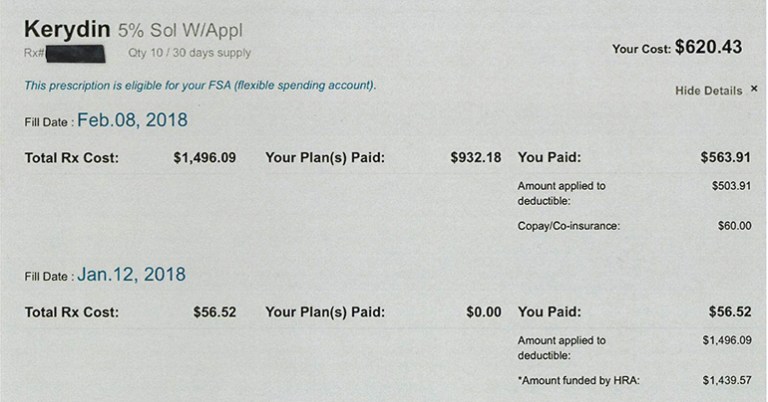Click the Jan.12, 2018 fill date
The height and width of the screenshot is (402, 768).
click(x=131, y=274)
